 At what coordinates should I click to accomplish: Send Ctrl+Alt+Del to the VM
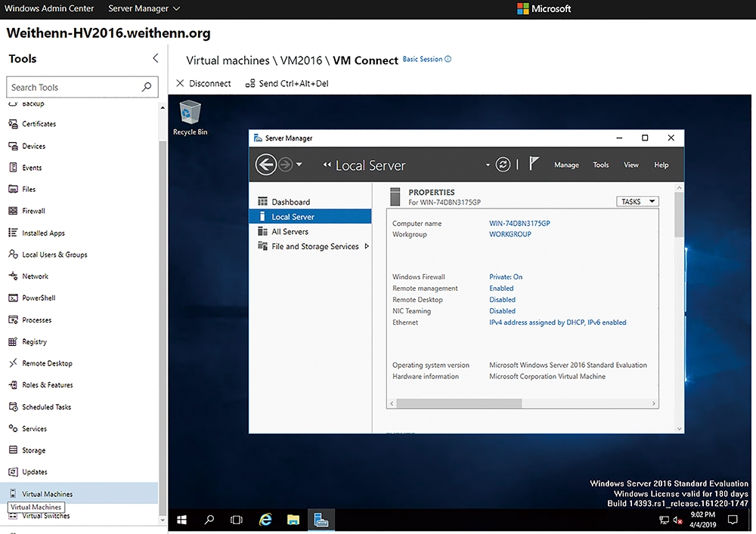pos(287,83)
